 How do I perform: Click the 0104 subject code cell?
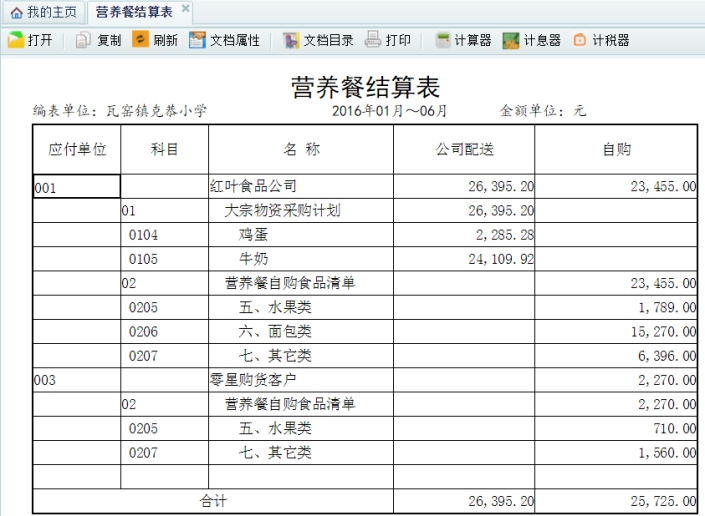[165, 235]
